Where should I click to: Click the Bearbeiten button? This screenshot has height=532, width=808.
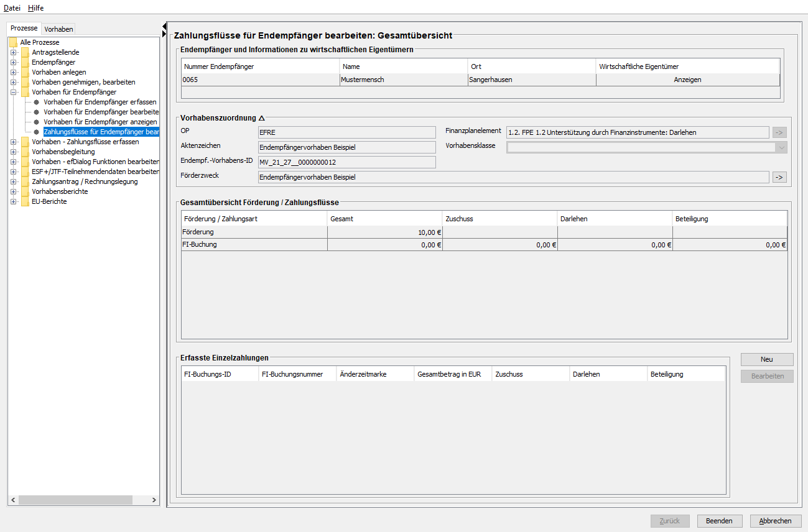tap(767, 376)
